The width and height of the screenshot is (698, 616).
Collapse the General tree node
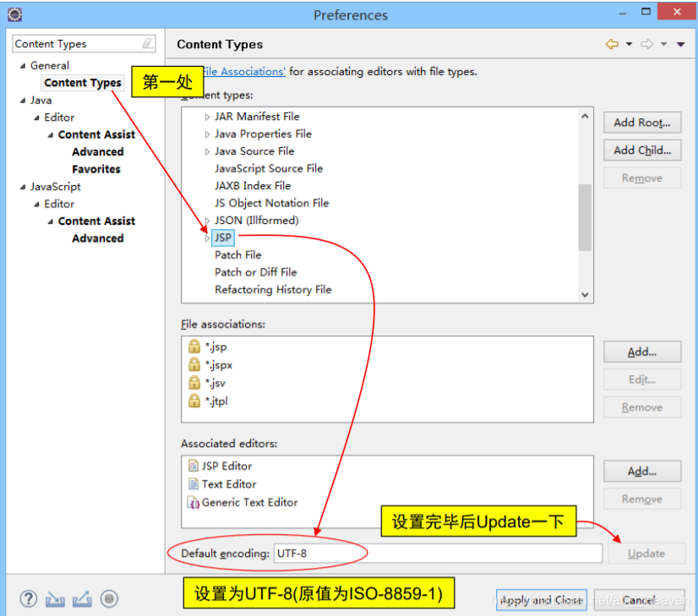pos(23,66)
